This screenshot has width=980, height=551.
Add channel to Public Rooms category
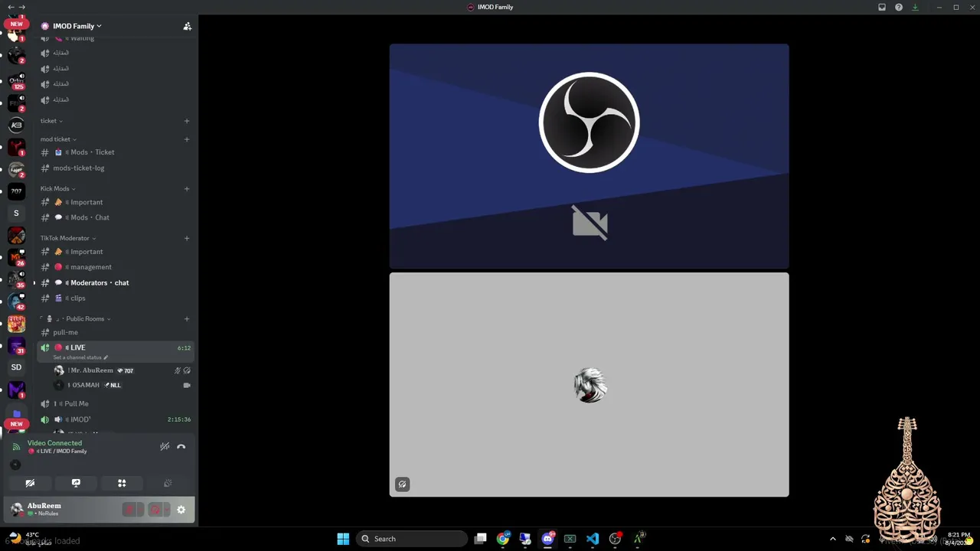(186, 319)
